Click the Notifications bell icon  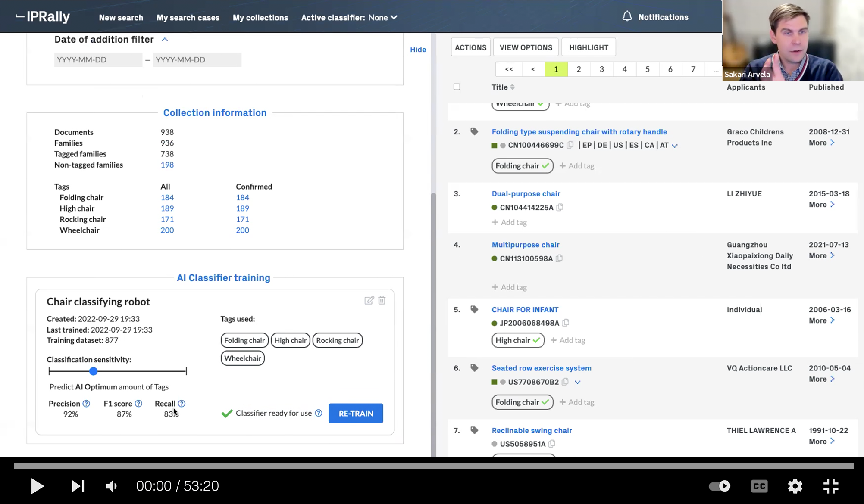627,16
